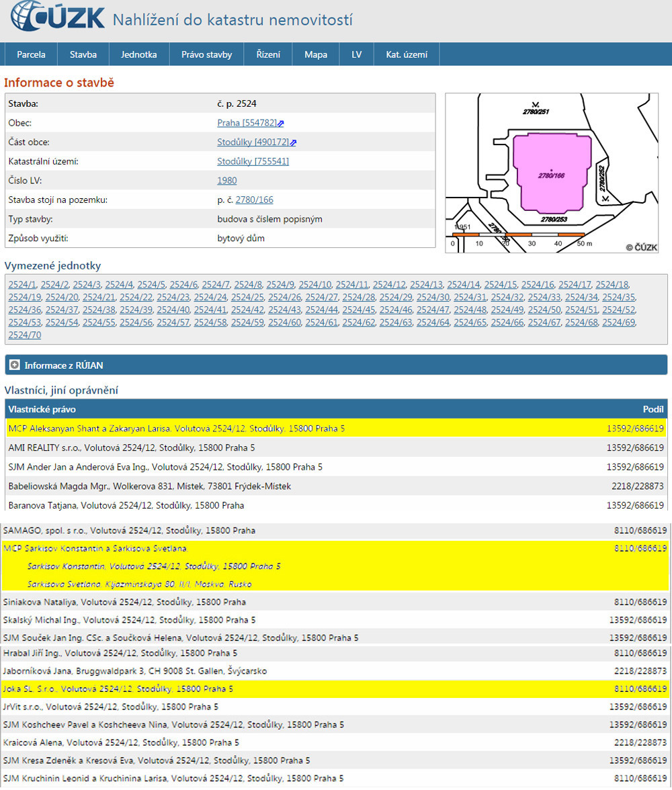Image resolution: width=672 pixels, height=790 pixels.
Task: Click the pink building parcel on map
Action: click(552, 172)
